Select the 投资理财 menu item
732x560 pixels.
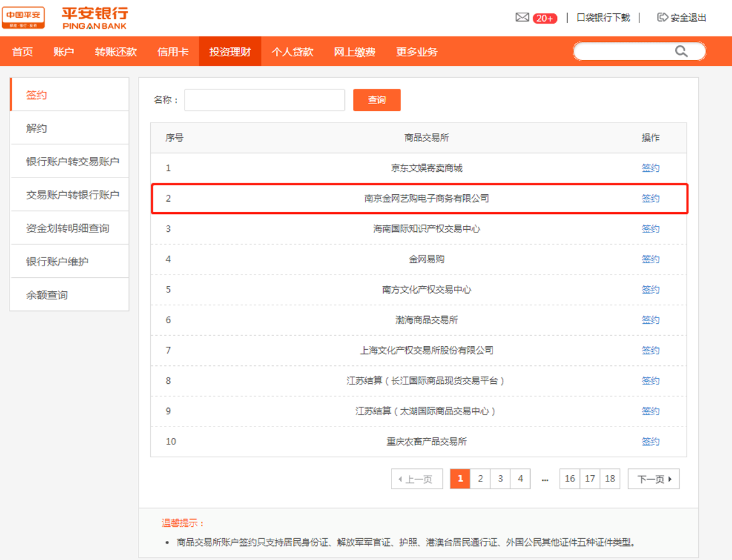click(230, 52)
